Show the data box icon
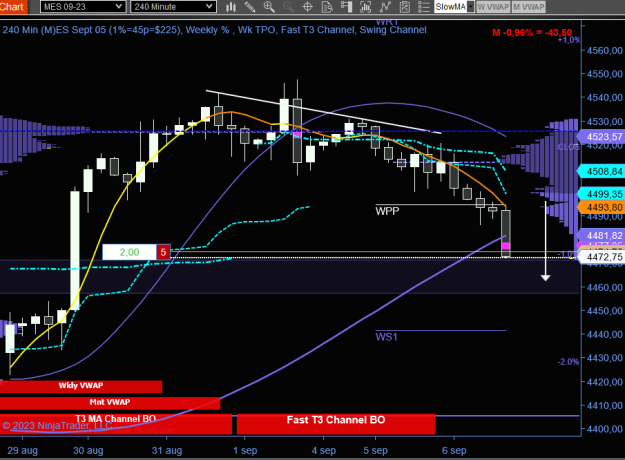The height and width of the screenshot is (460, 625). pos(327,7)
